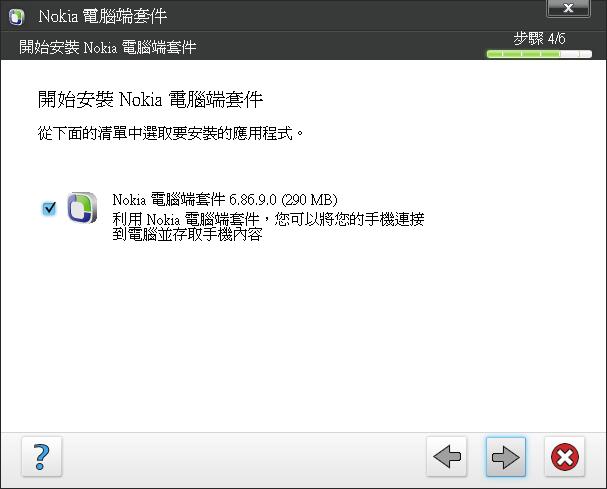Click the unfilled end of the progress bar
This screenshot has height=489, width=607.
pos(576,54)
